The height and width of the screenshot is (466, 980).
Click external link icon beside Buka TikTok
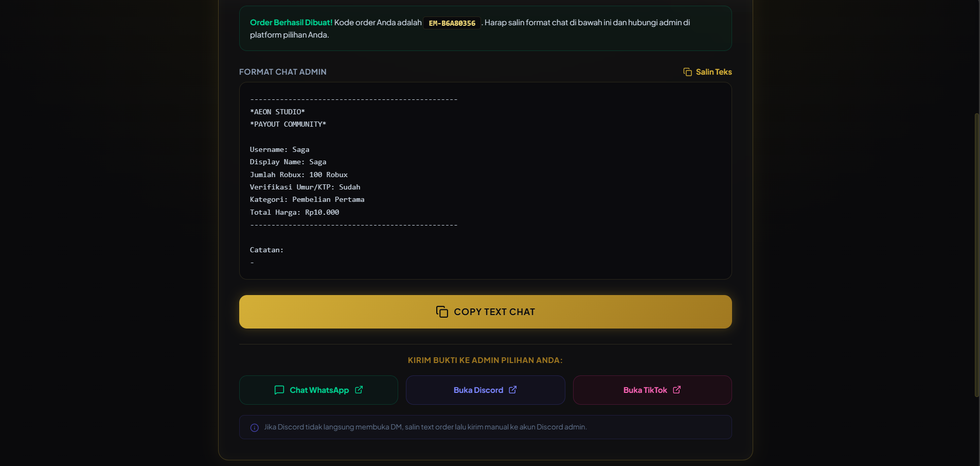pos(677,390)
